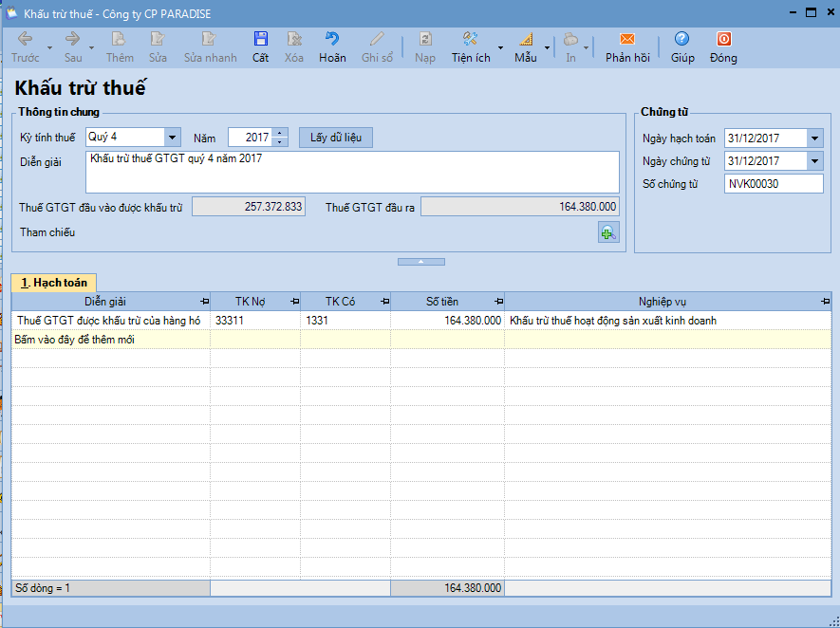Go to next record with Sau
Screen dimensions: 840x628
point(73,47)
